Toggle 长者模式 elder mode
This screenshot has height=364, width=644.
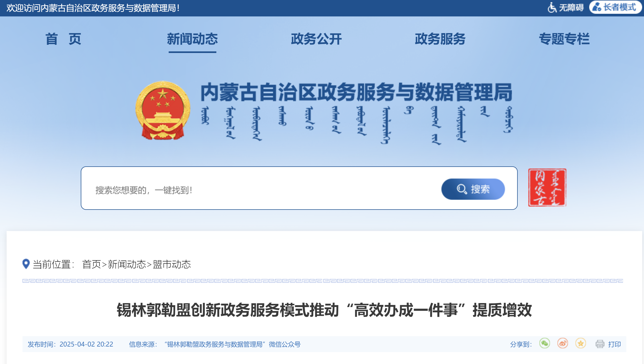click(615, 7)
